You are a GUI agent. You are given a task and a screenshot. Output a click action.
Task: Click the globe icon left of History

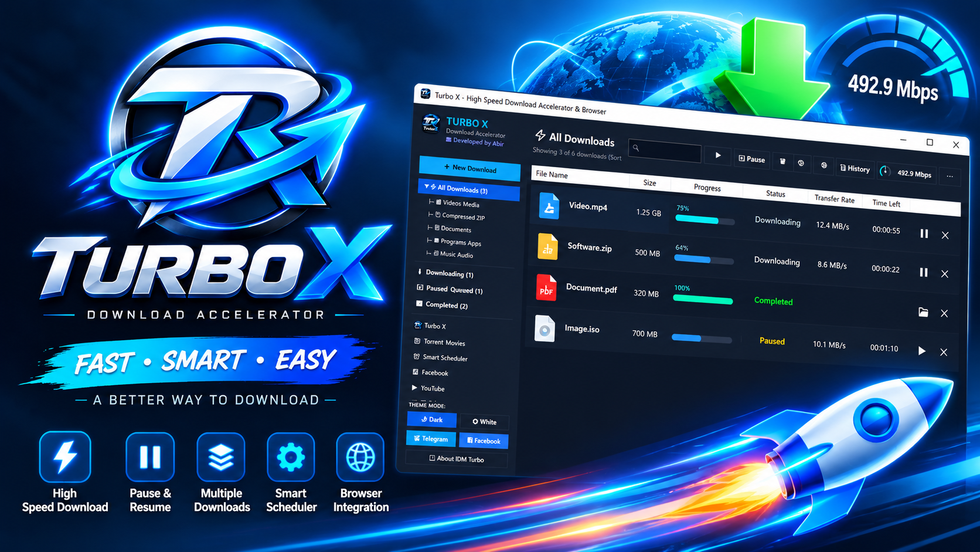(x=824, y=165)
